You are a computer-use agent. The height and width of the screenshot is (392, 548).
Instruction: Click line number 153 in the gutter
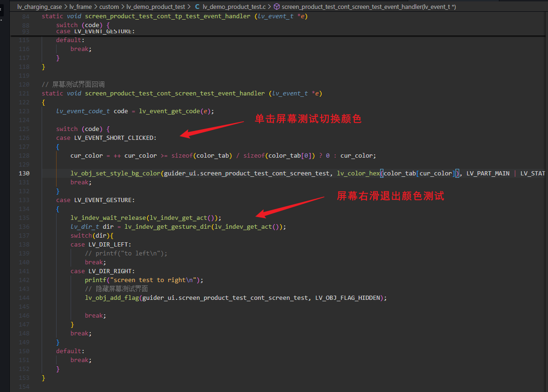(24, 377)
